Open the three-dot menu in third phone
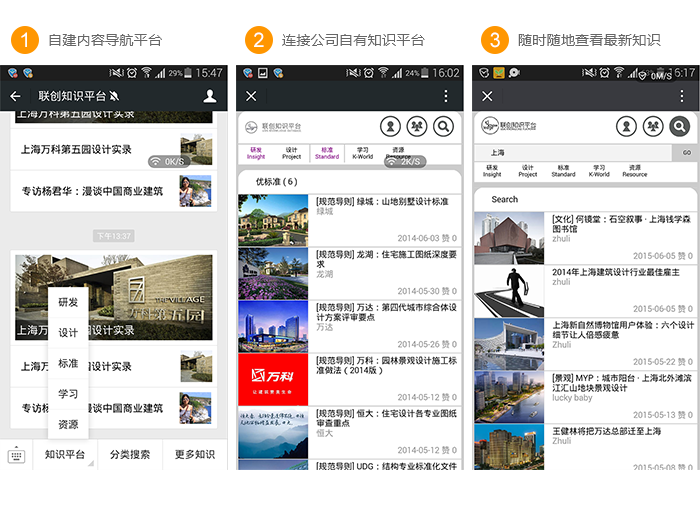This screenshot has height=520, width=700. 682,96
